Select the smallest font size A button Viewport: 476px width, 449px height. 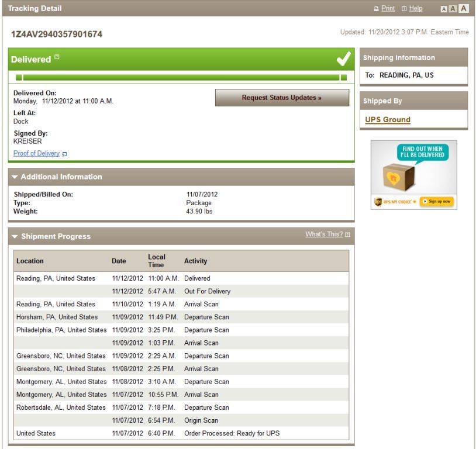click(445, 9)
